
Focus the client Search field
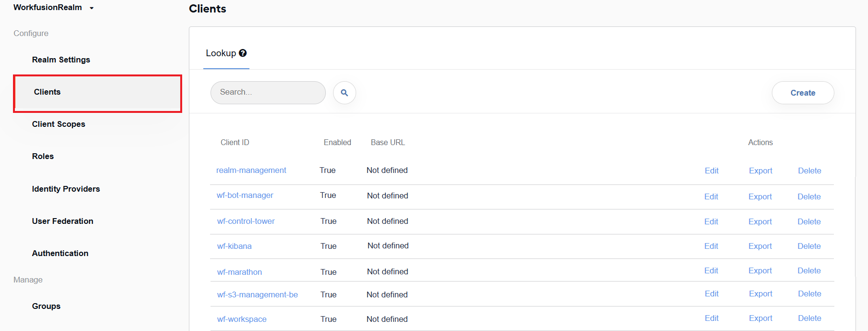(x=268, y=92)
